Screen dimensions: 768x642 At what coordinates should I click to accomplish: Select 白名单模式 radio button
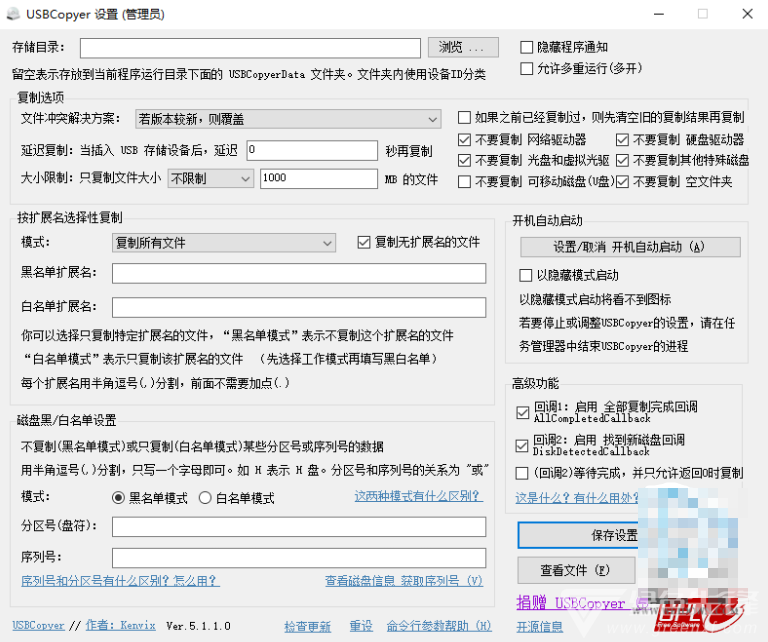(x=205, y=498)
